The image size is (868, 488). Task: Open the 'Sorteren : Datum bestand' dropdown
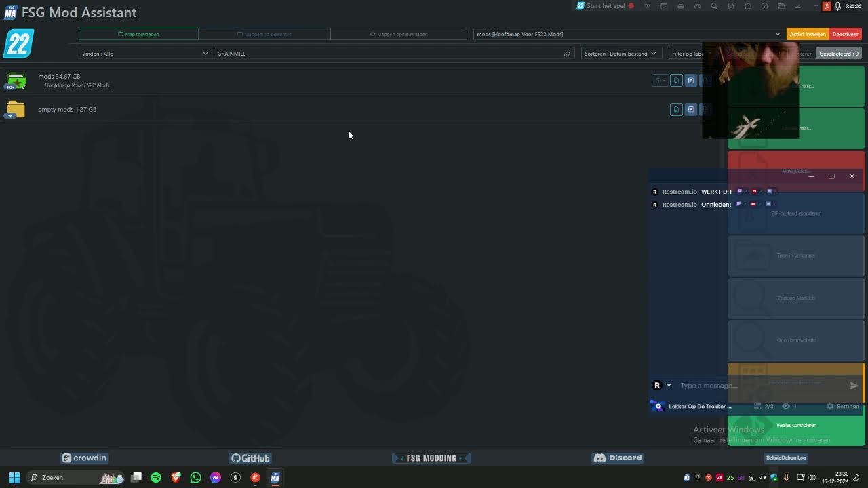(620, 54)
